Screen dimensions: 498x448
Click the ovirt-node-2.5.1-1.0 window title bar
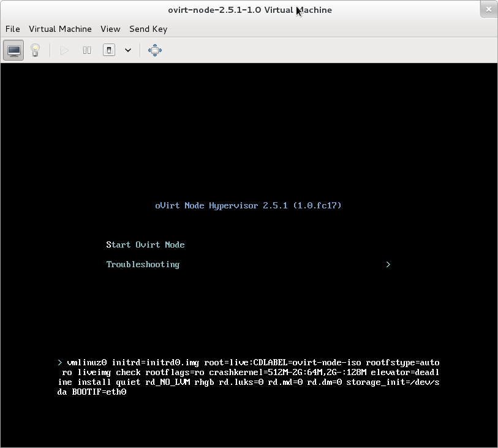point(249,10)
